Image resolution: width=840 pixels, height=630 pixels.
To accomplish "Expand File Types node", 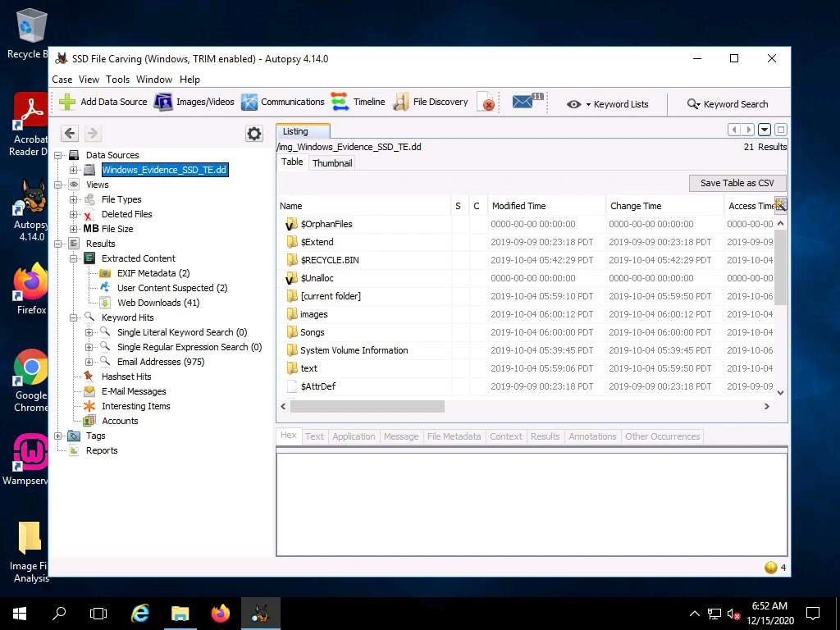I will click(73, 199).
